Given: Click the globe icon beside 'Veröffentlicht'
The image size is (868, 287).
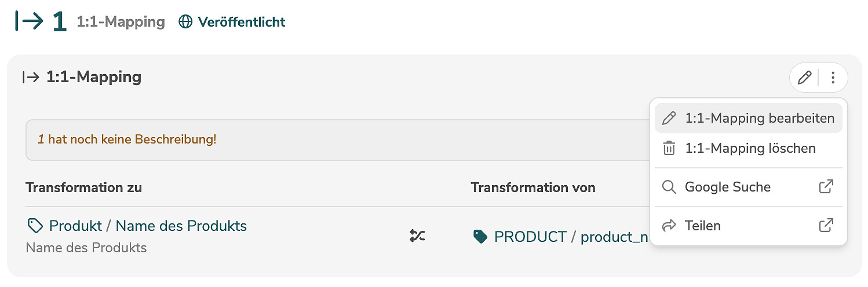Looking at the screenshot, I should pyautogui.click(x=185, y=22).
